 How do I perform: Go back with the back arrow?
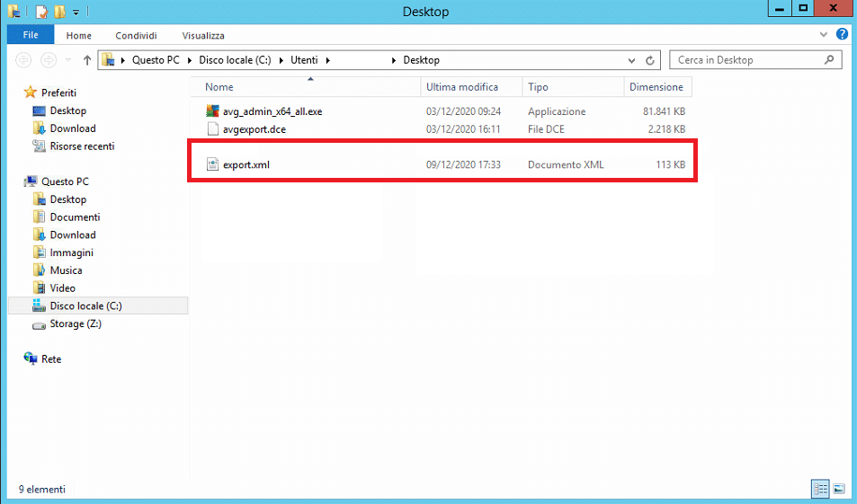(23, 59)
